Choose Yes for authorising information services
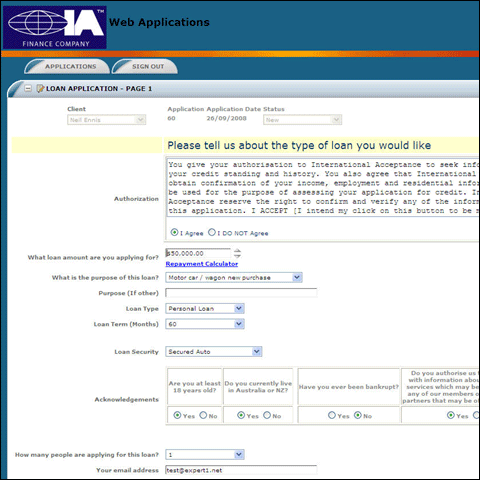Viewport: 480px width, 480px height. point(451,415)
